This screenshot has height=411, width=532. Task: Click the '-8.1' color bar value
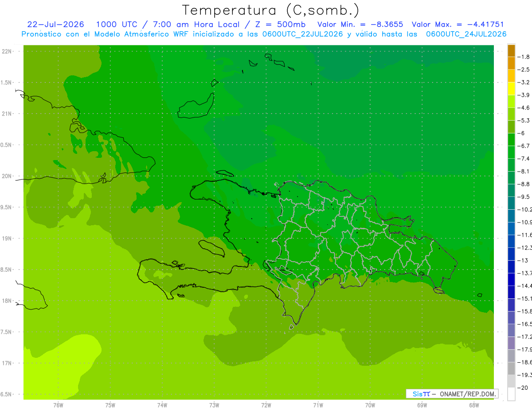pos(524,171)
